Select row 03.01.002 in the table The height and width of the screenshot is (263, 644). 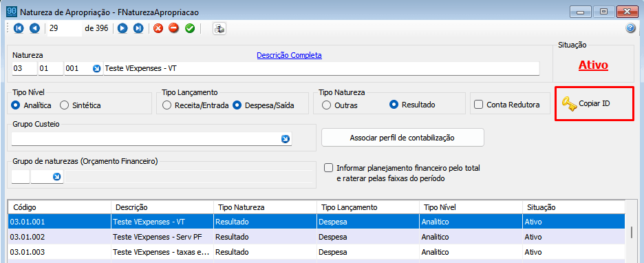pyautogui.click(x=316, y=237)
